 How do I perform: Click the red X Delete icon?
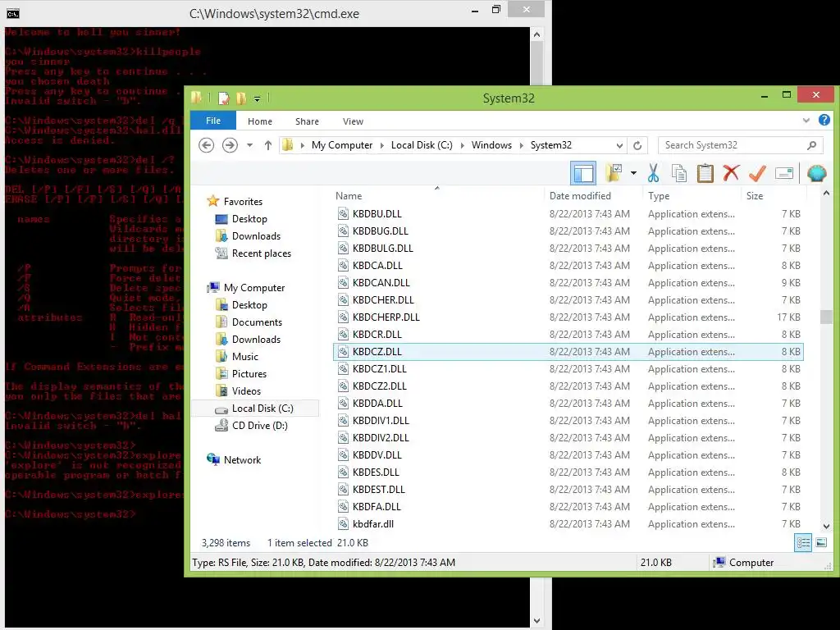tap(731, 173)
